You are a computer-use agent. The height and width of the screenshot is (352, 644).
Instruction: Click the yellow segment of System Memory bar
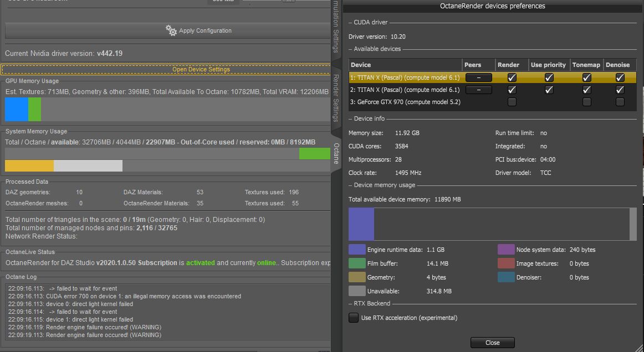(x=29, y=165)
